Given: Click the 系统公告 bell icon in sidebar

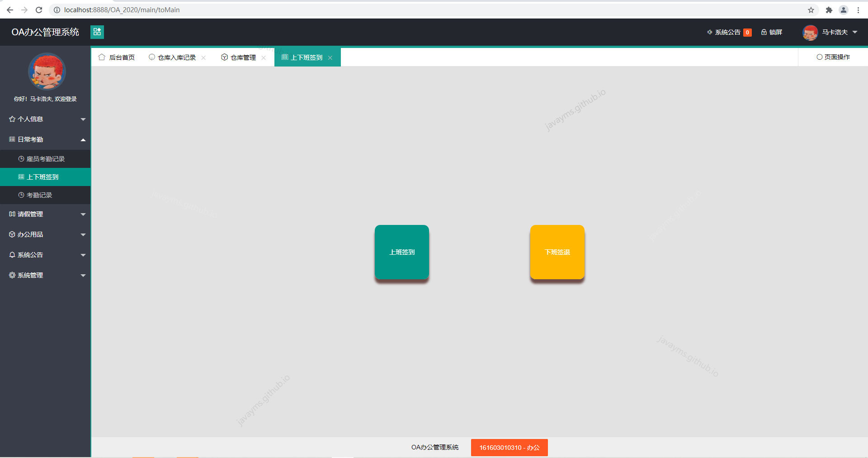Looking at the screenshot, I should pos(12,255).
